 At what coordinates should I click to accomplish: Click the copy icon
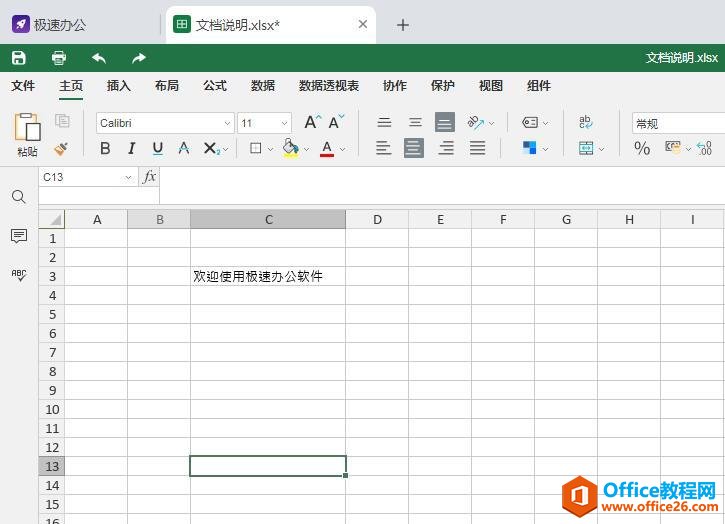[62, 121]
